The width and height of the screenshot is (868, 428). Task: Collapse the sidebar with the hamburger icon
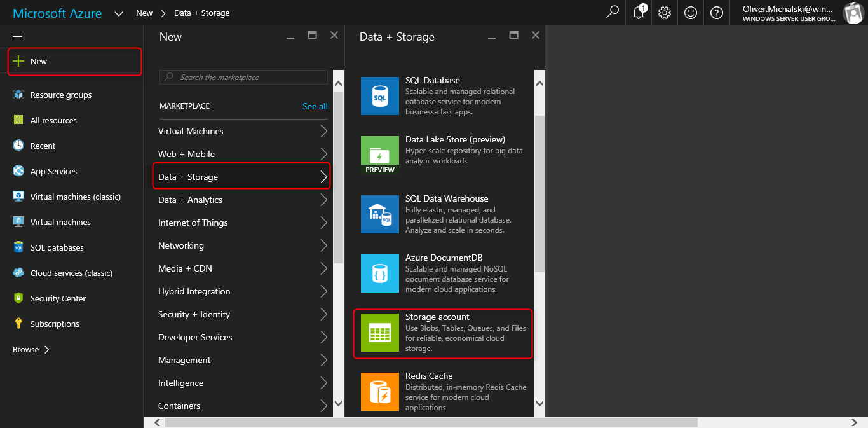[x=18, y=37]
